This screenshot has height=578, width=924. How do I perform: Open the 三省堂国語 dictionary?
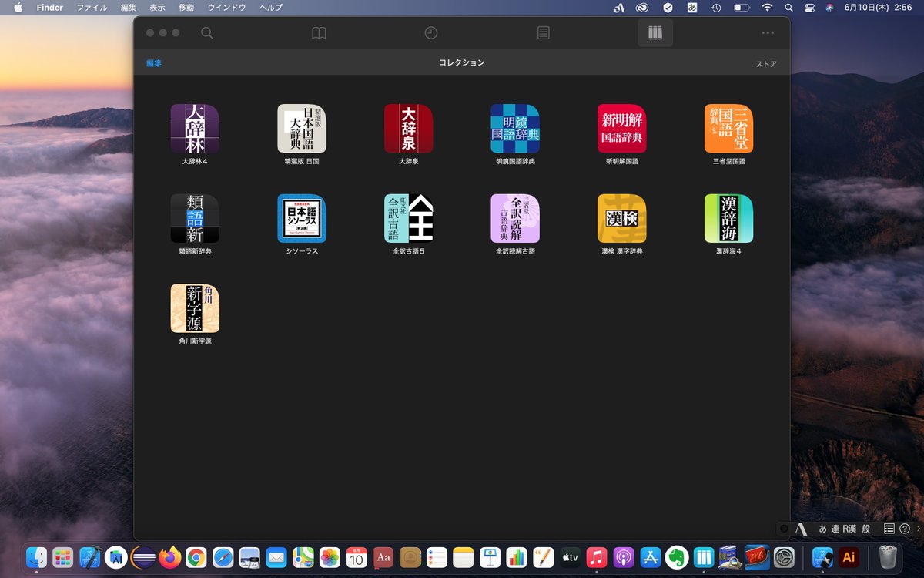729,129
